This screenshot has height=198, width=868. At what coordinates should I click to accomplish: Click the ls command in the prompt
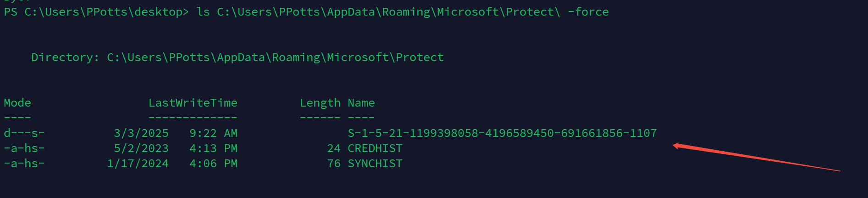[203, 12]
